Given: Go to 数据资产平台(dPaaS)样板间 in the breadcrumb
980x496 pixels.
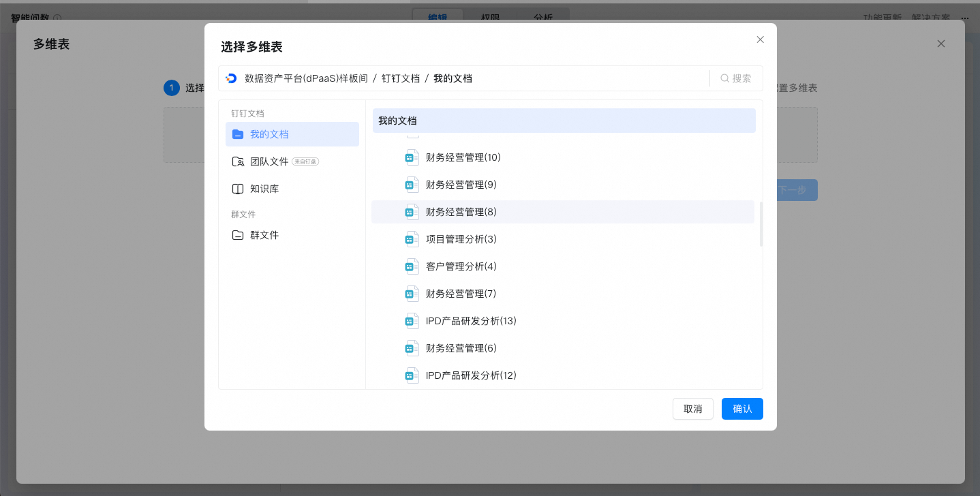Looking at the screenshot, I should tap(307, 78).
